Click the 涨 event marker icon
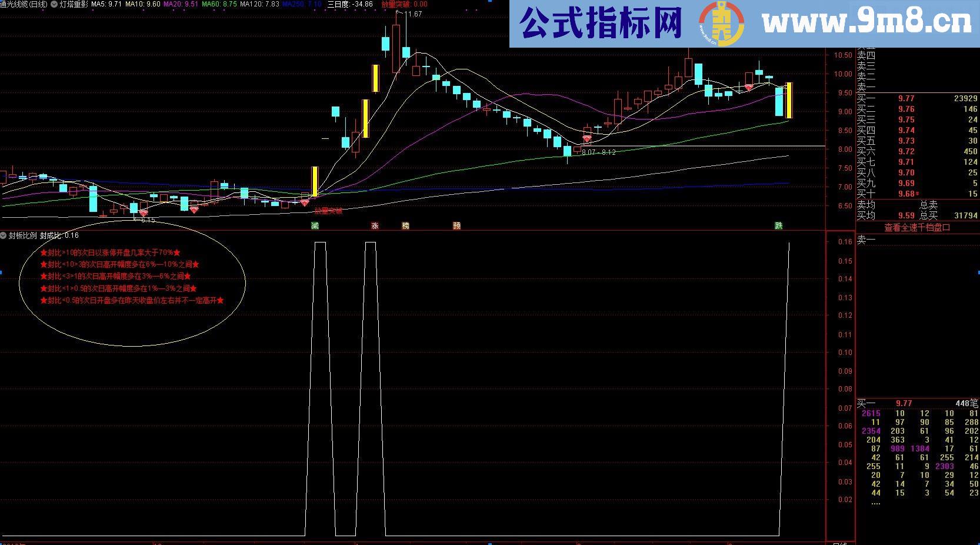The height and width of the screenshot is (545, 980). click(375, 226)
